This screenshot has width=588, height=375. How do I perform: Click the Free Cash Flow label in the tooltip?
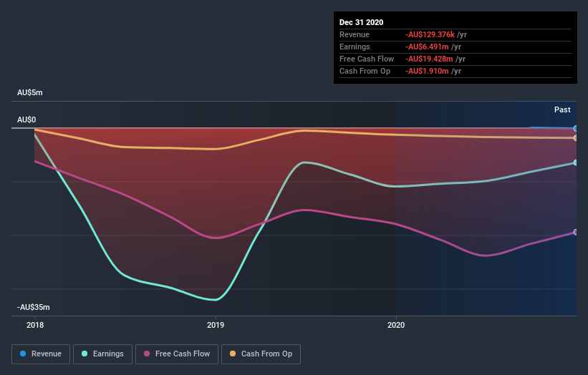[x=367, y=59]
